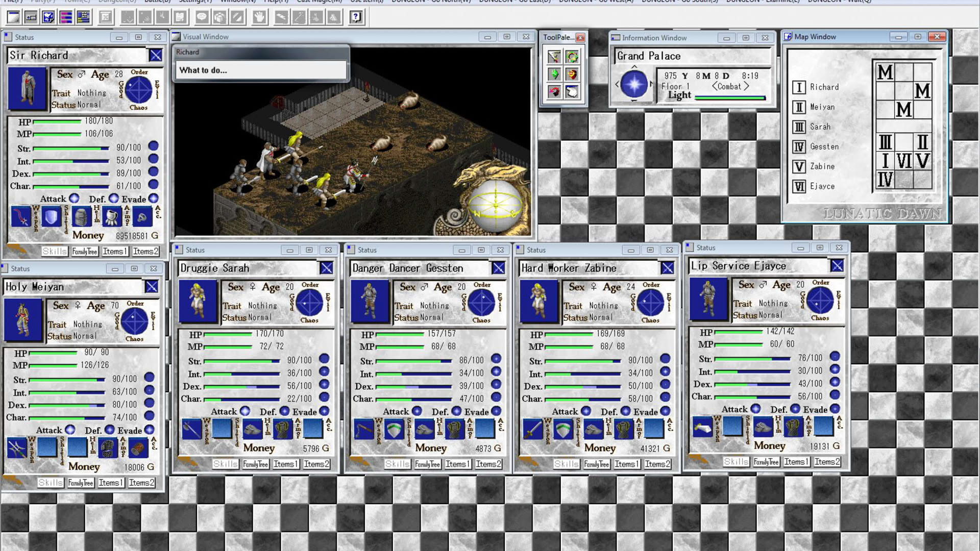
Task: Select the green-gold ring icon in ToolPalette
Action: [572, 57]
